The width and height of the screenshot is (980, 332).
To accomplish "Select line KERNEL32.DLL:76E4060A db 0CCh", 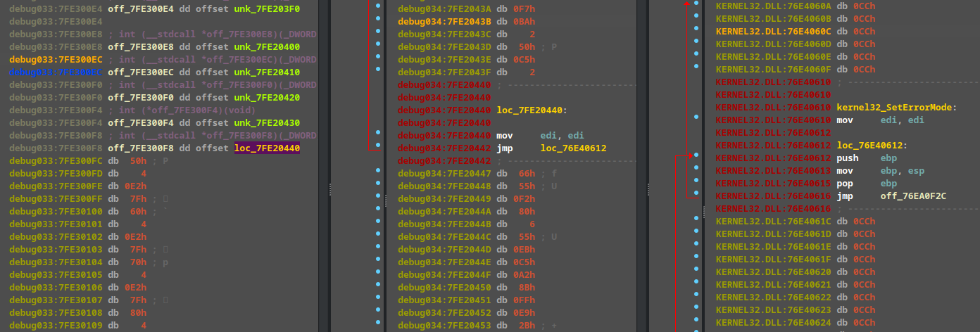I will (796, 6).
